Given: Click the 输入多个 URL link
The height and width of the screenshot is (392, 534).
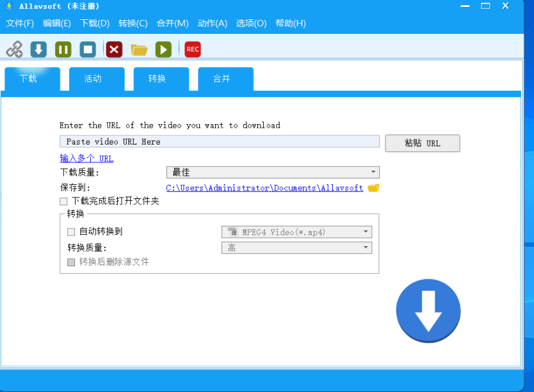Looking at the screenshot, I should 87,158.
